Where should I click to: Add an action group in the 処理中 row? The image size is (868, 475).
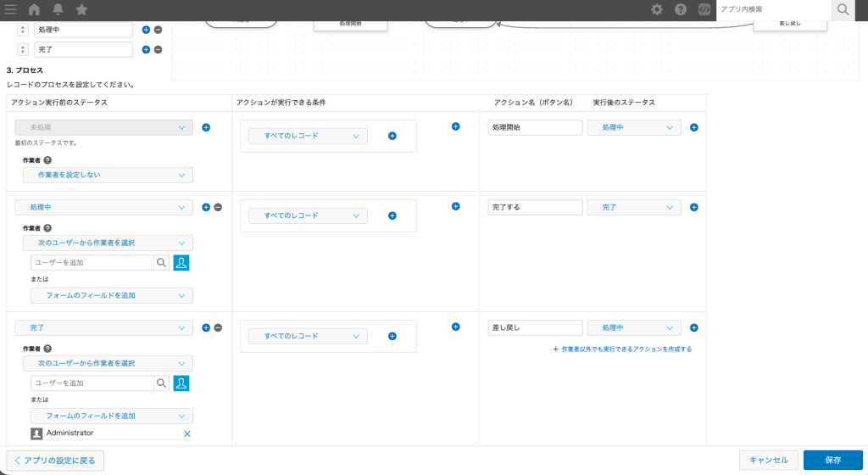455,206
